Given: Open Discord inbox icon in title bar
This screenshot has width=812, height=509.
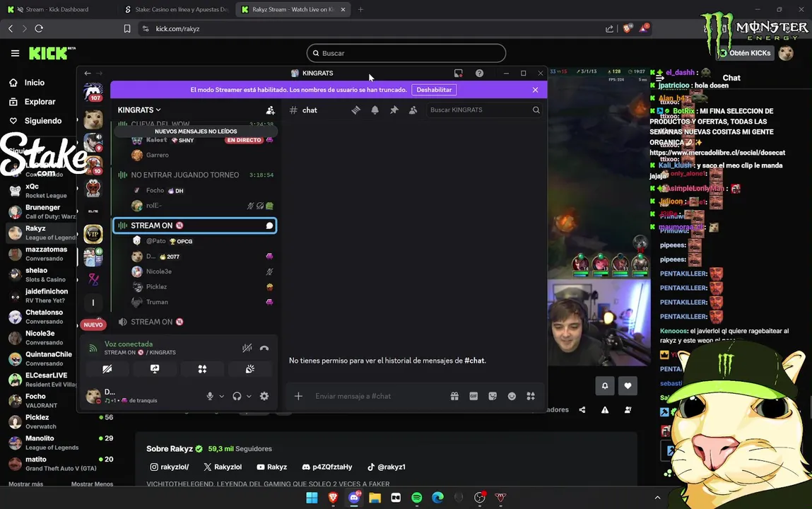Looking at the screenshot, I should 459,73.
